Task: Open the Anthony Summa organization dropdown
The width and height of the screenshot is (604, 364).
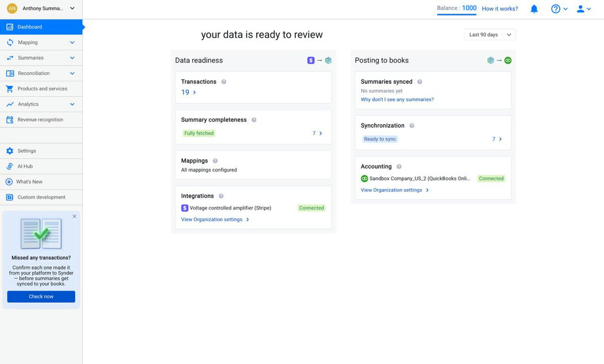Action: point(41,9)
